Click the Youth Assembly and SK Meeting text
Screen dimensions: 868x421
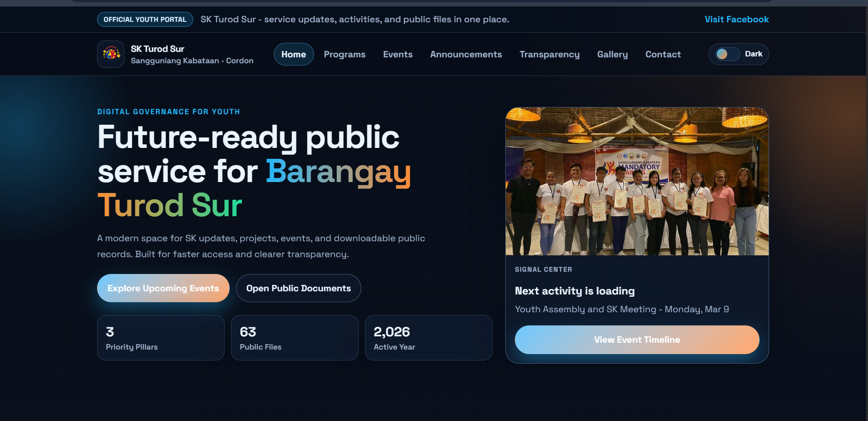[622, 309]
